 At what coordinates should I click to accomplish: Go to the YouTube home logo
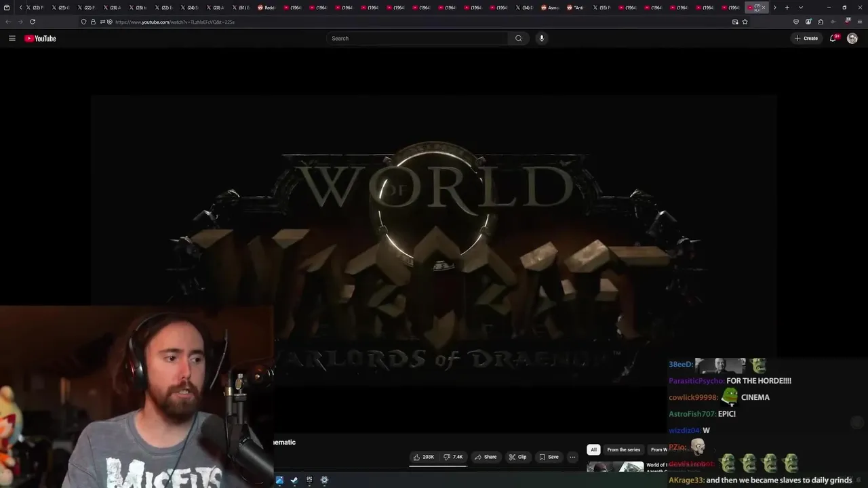(41, 39)
